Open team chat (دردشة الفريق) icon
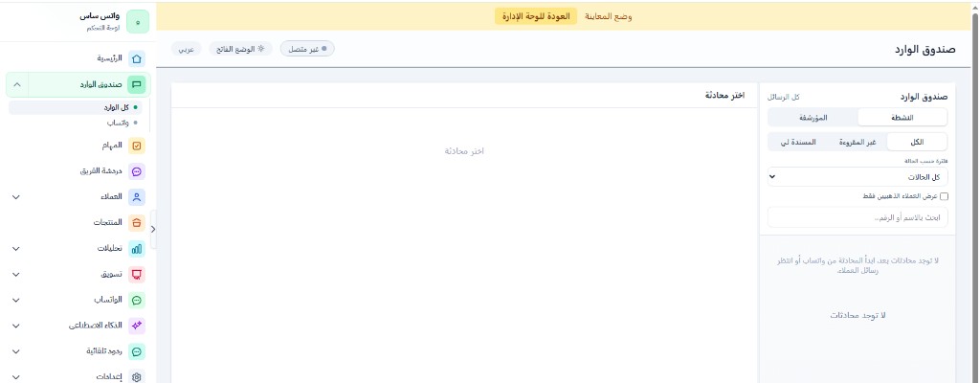 click(x=137, y=171)
